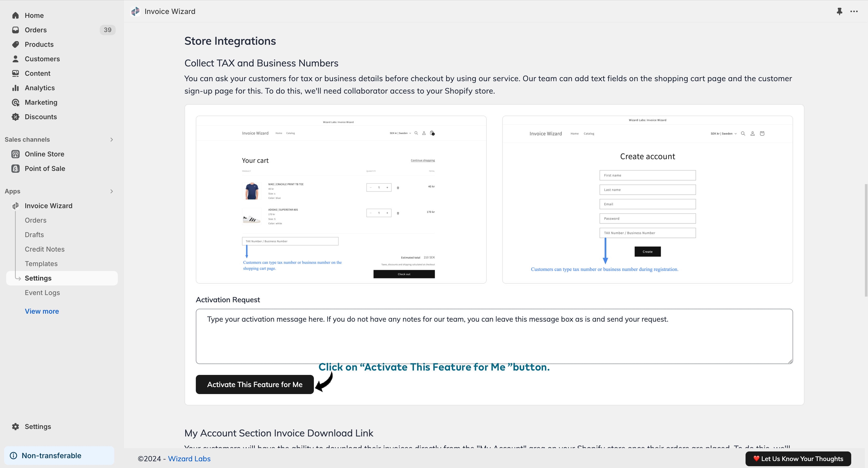Click the Invoice Wizard logo in header
This screenshot has width=868, height=468.
click(135, 11)
